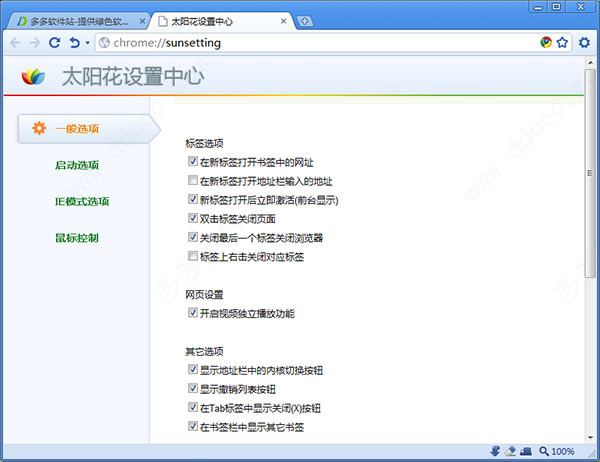Uncheck 在Tab标签中显示关闭(X)按钮
The width and height of the screenshot is (600, 462).
tap(193, 407)
